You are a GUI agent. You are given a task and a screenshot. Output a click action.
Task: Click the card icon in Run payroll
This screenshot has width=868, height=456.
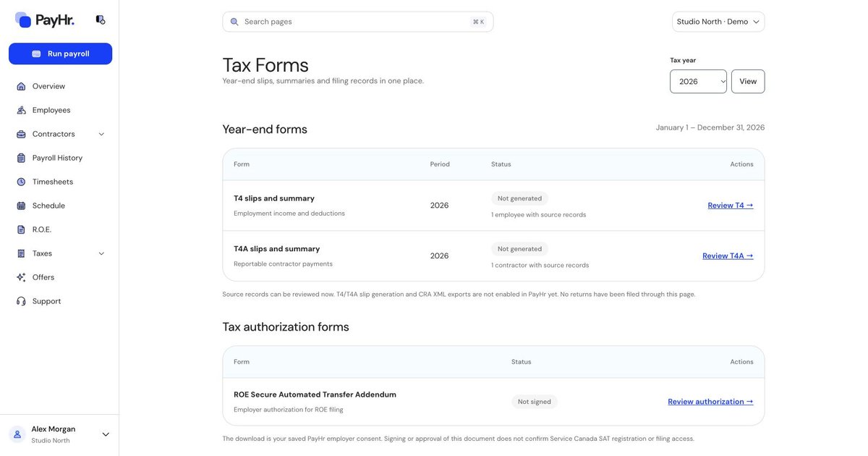coord(36,54)
